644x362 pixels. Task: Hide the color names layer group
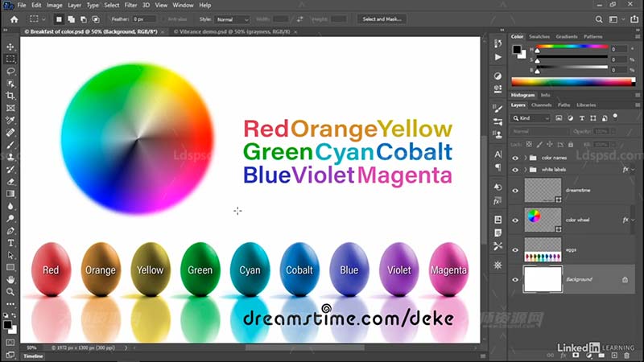point(515,158)
